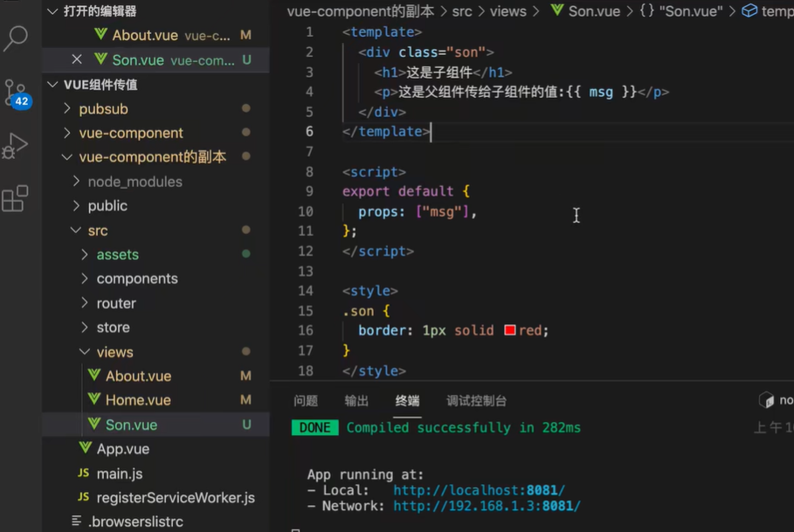
Task: Collapse the views folder
Action: point(85,351)
